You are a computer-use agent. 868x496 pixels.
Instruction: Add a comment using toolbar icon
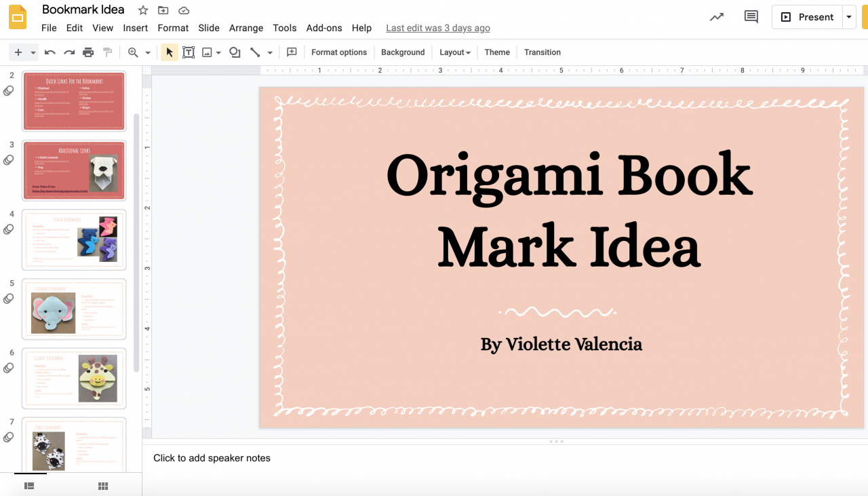click(x=292, y=52)
